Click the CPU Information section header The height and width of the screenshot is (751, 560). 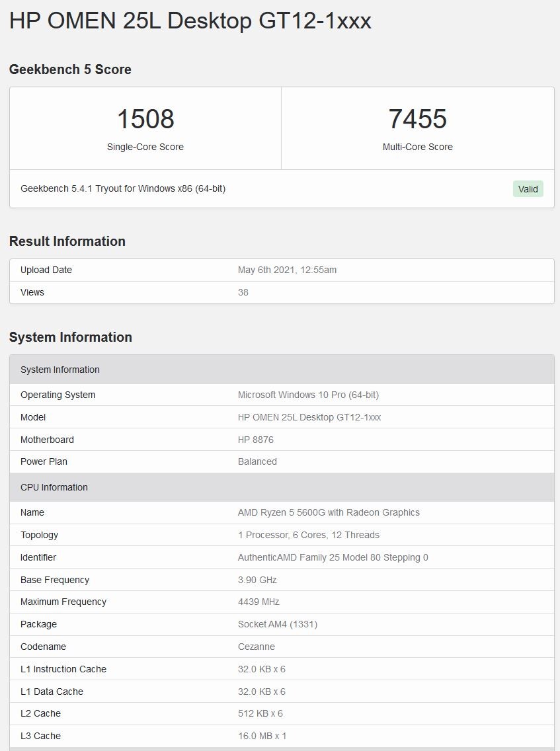54,487
